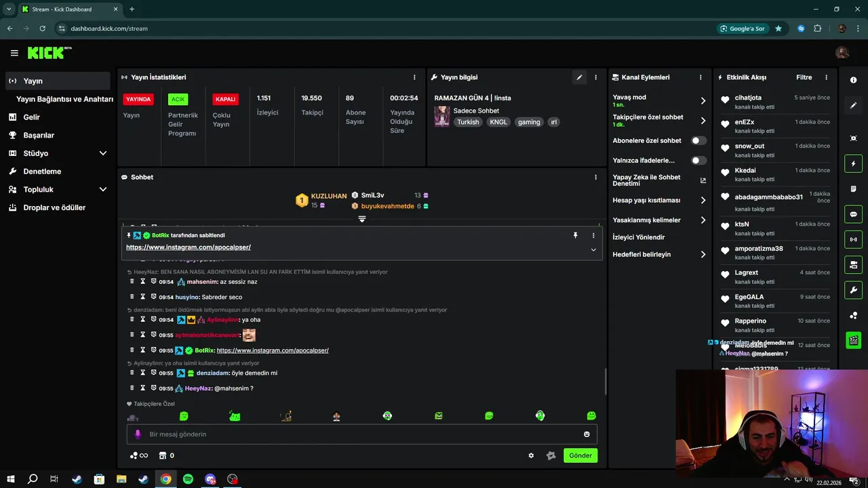Click the Turkish stream tag

468,122
